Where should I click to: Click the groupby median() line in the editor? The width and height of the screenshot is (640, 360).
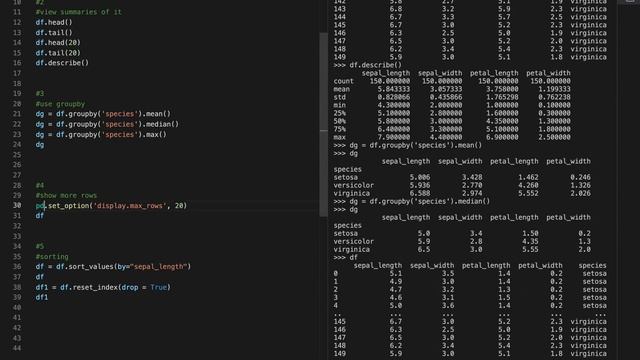(x=107, y=124)
